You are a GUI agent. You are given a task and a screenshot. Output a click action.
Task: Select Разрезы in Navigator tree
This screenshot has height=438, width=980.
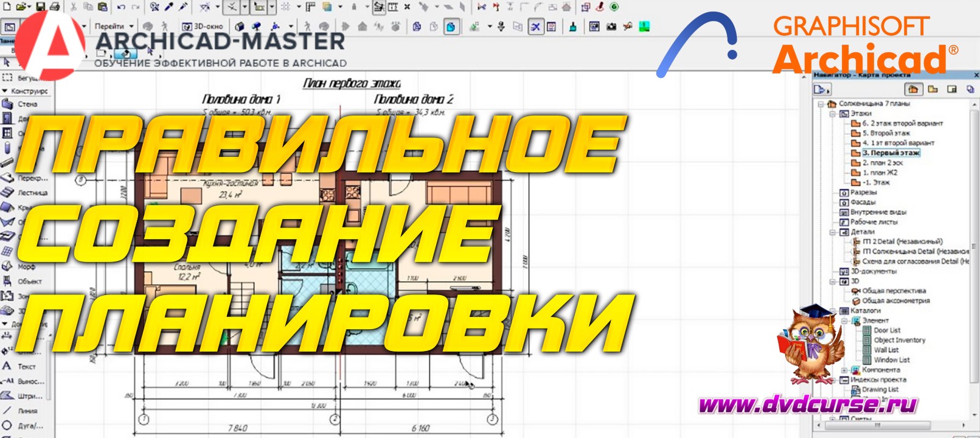858,192
